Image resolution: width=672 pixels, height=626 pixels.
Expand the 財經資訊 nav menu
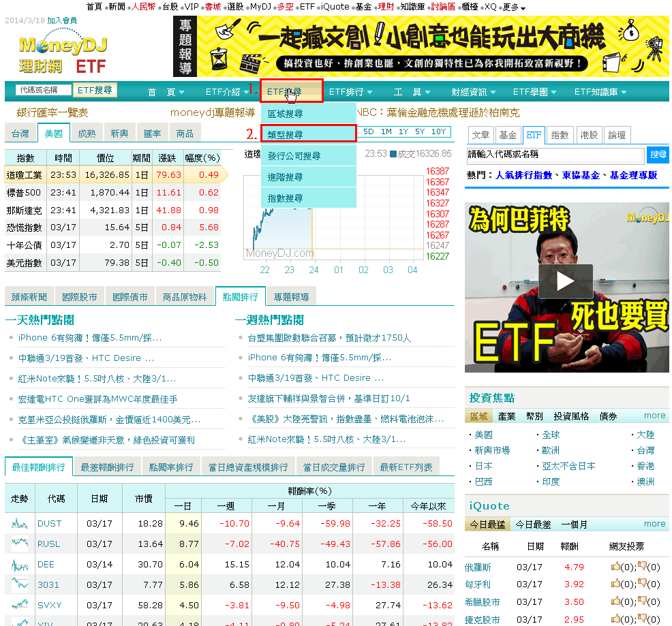(x=474, y=92)
